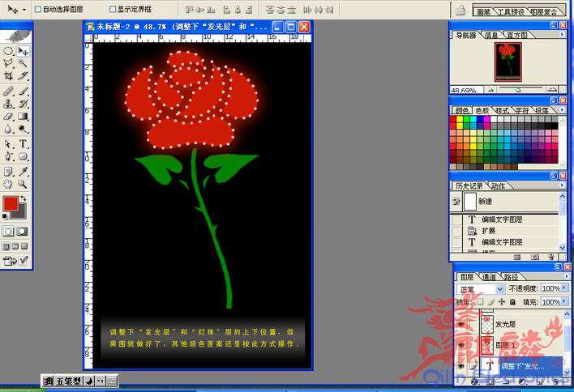This screenshot has height=392, width=574.
Task: Enable 显示定界框 checkbox
Action: (113, 9)
